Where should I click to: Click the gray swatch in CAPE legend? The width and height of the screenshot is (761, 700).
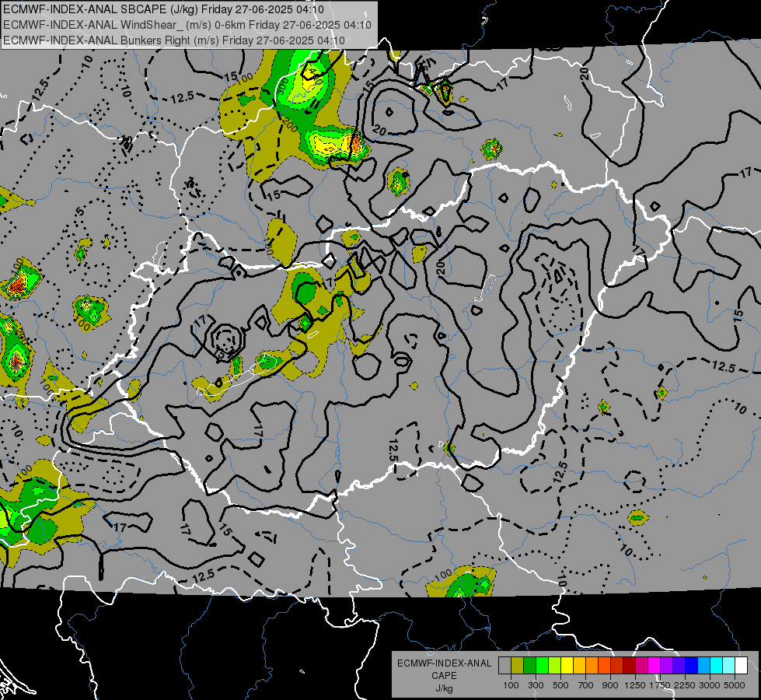point(504,666)
